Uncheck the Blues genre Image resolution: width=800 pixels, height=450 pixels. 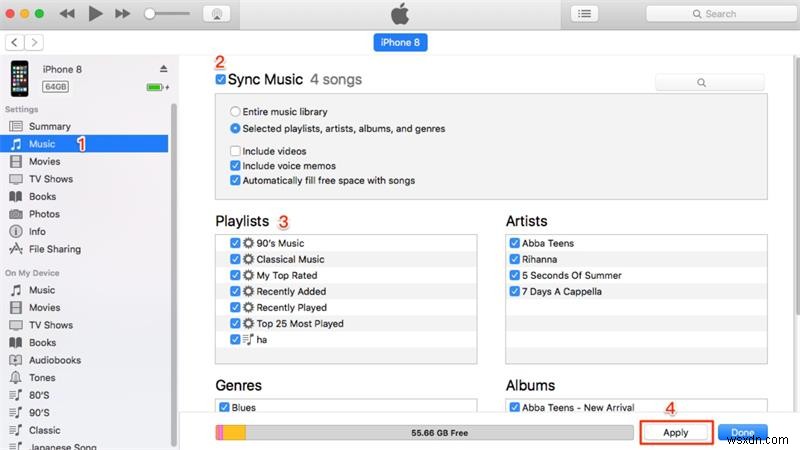pos(224,407)
